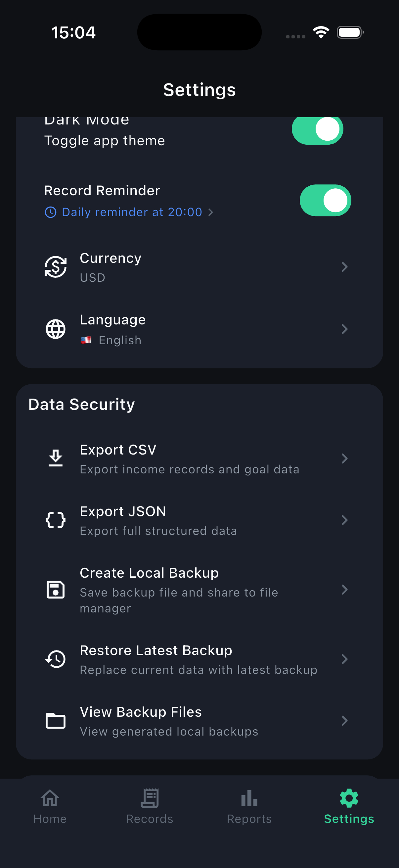Tap the Settings page title

click(x=199, y=90)
